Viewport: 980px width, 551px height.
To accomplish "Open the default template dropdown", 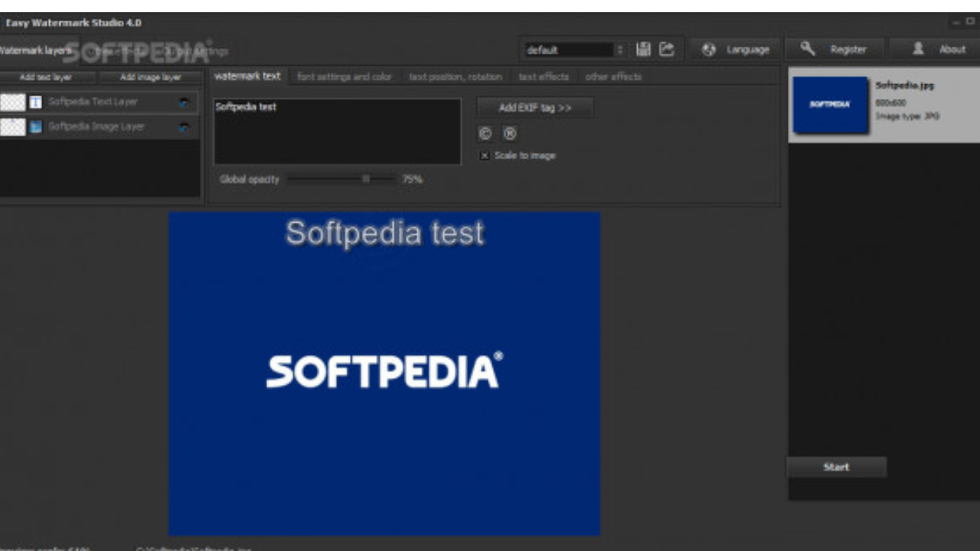I will coord(620,50).
